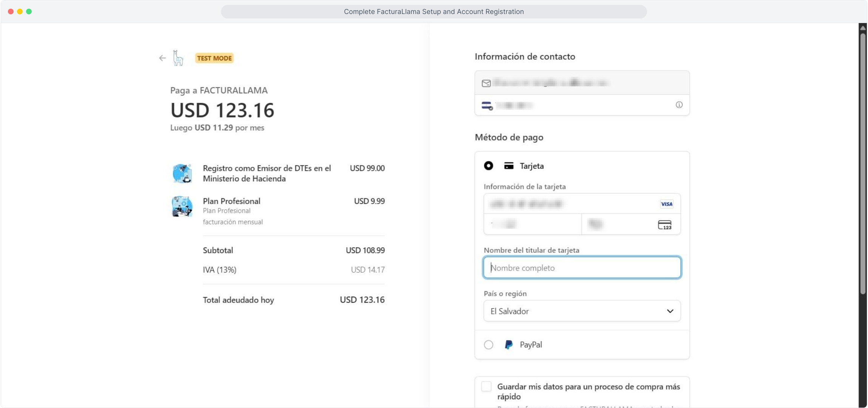Click the vertical page scrollbar
Image resolution: width=868 pixels, height=408 pixels.
(863, 162)
